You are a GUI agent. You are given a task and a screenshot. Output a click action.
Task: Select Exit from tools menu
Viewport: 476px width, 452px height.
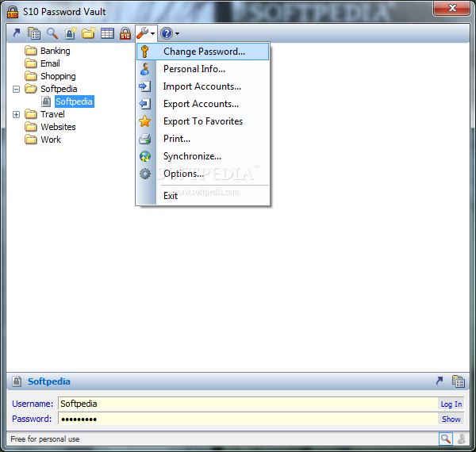[x=203, y=196]
